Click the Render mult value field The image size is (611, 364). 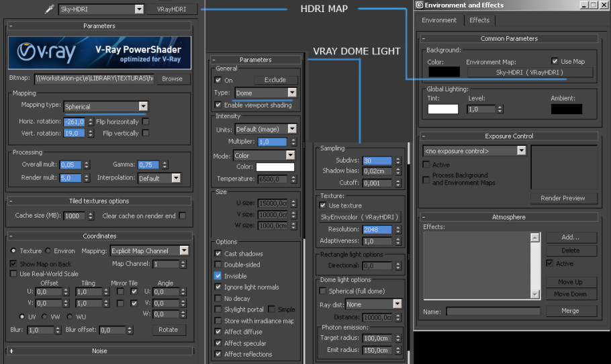(x=70, y=178)
